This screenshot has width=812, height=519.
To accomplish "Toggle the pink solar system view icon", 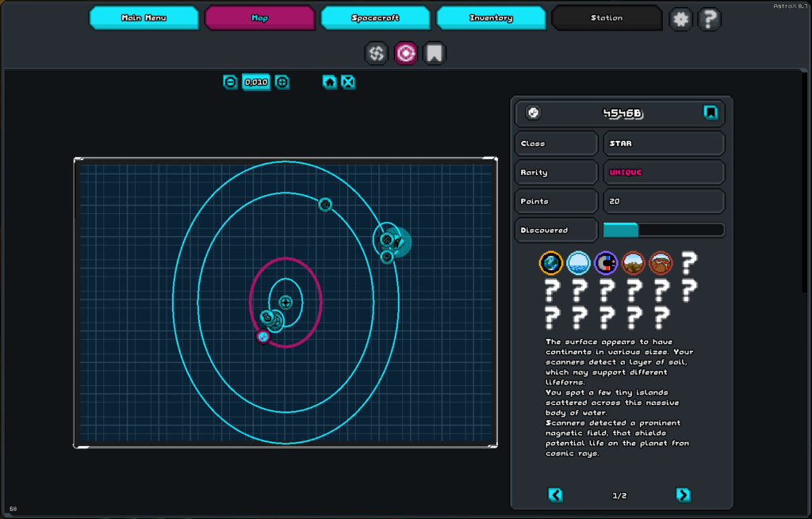I will click(406, 53).
